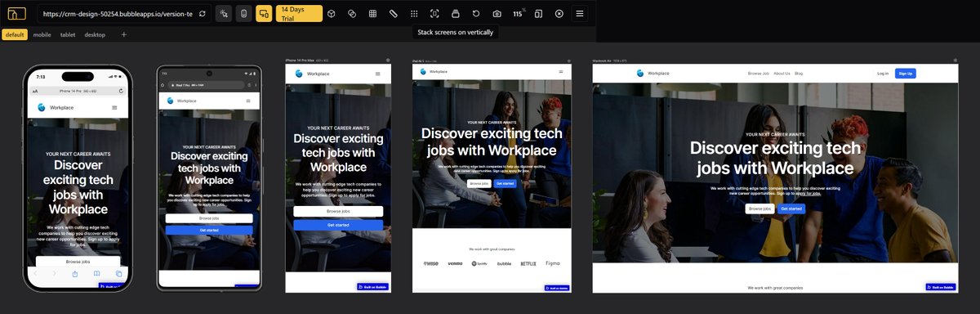Click Safari reload icon in iPhone 14 Pro frame
Image resolution: width=980 pixels, height=314 pixels.
[121, 90]
